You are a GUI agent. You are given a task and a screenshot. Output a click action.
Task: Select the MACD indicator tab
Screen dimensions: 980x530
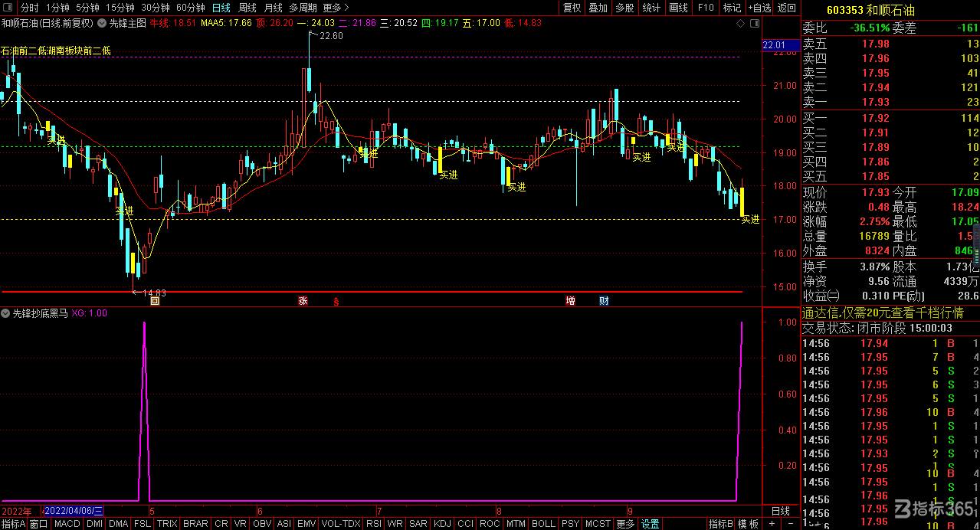(67, 524)
